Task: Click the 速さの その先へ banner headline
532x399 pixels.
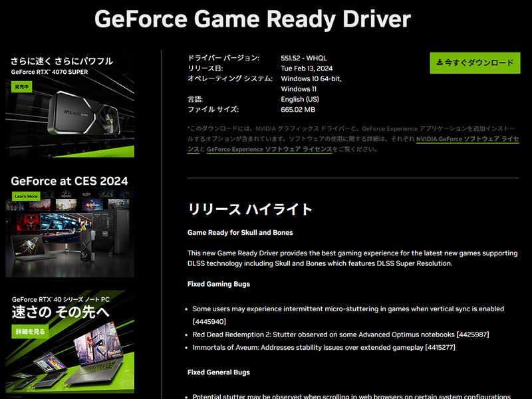Action: pyautogui.click(x=61, y=311)
